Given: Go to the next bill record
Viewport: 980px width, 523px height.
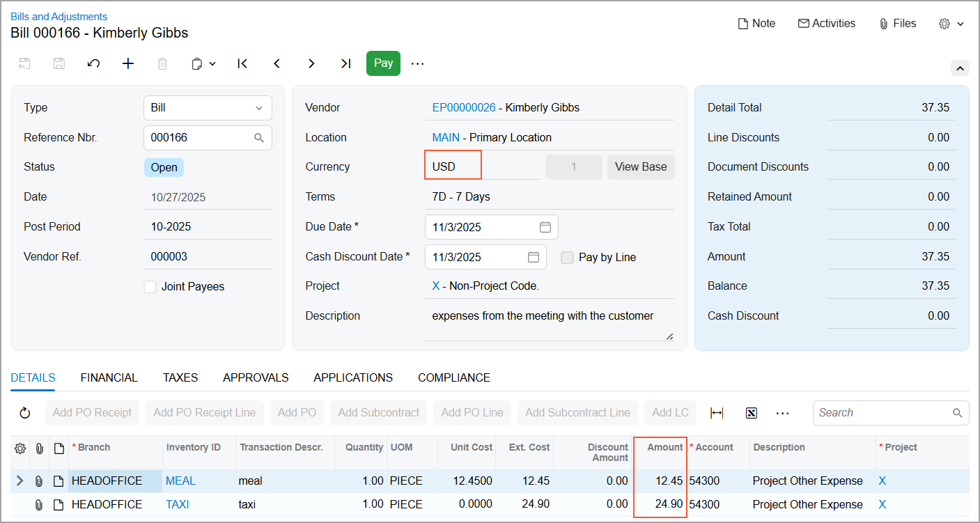Looking at the screenshot, I should click(x=311, y=63).
